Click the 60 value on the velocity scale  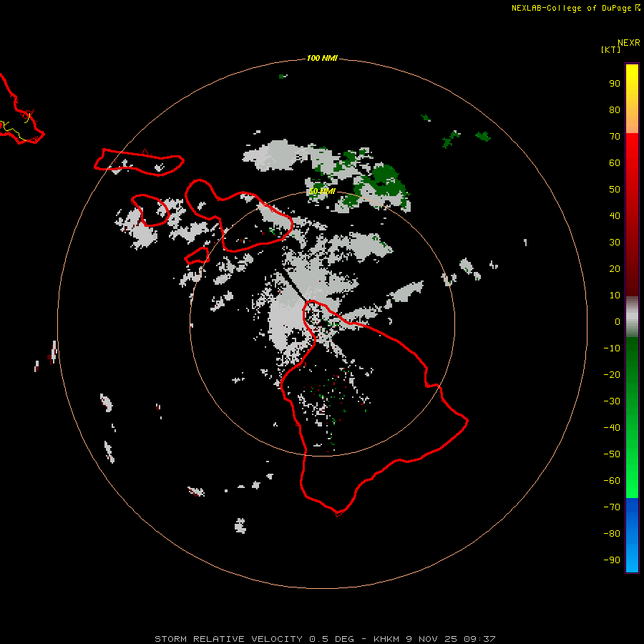tap(615, 162)
